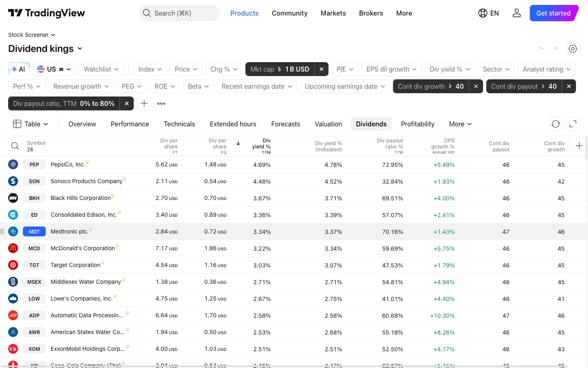Viewport: 588px width, 368px height.
Task: Select the Valuation tab
Action: pos(328,124)
